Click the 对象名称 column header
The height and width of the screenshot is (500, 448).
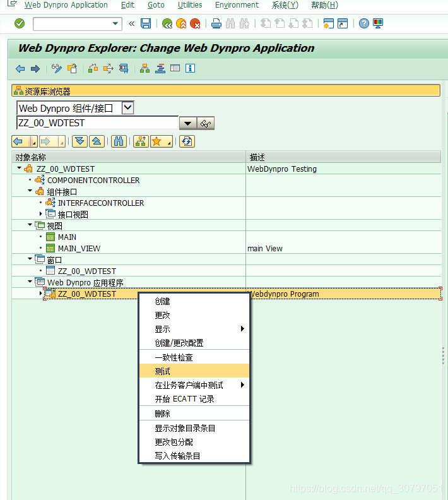[129, 157]
